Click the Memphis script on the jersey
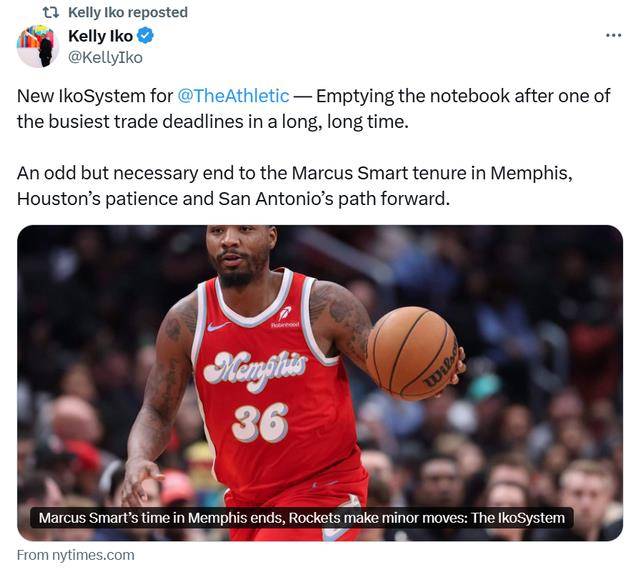 point(256,369)
